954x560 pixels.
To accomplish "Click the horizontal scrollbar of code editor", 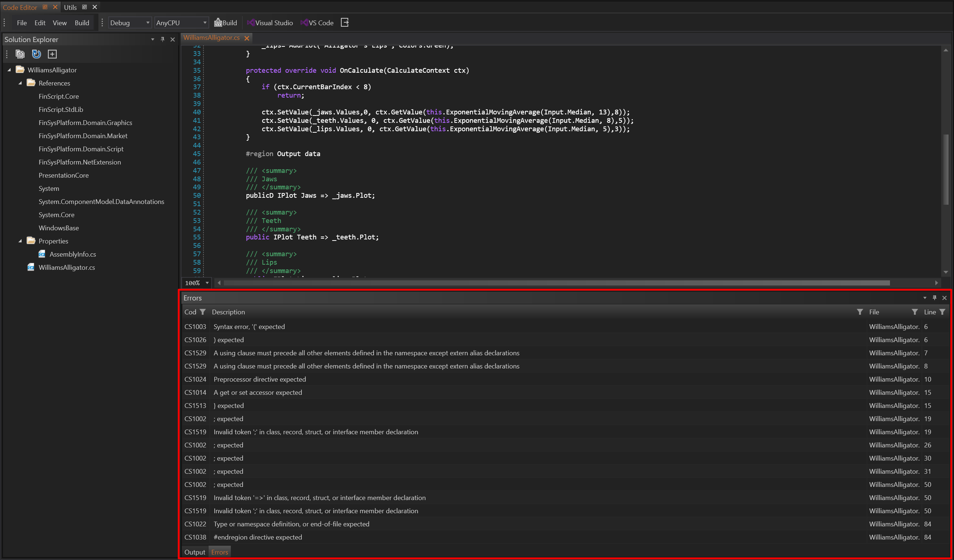I will click(x=556, y=283).
